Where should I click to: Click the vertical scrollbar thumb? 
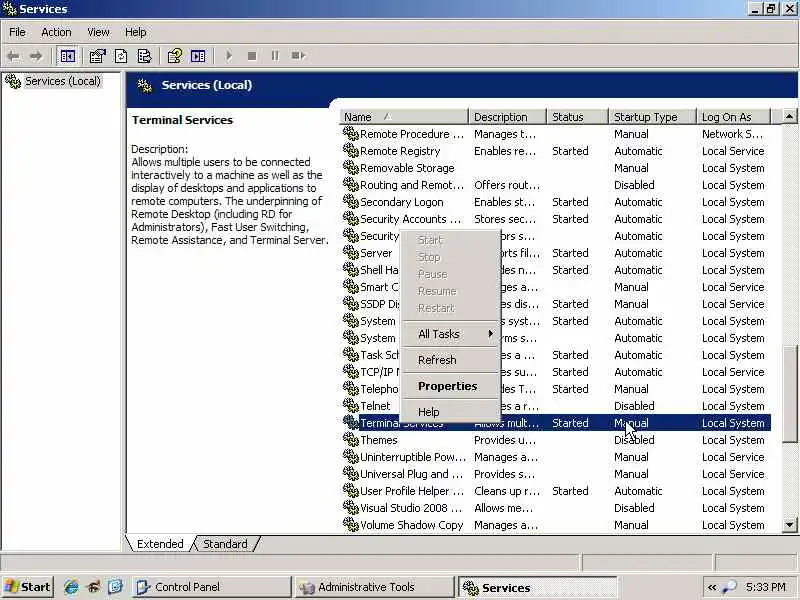click(789, 394)
